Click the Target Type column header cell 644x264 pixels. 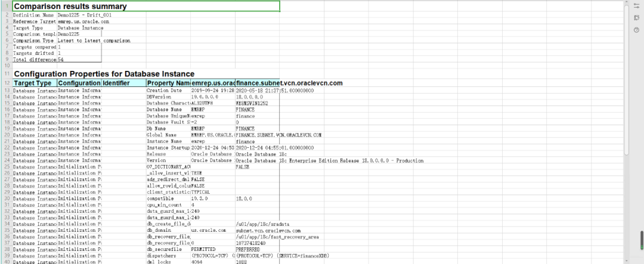35,83
